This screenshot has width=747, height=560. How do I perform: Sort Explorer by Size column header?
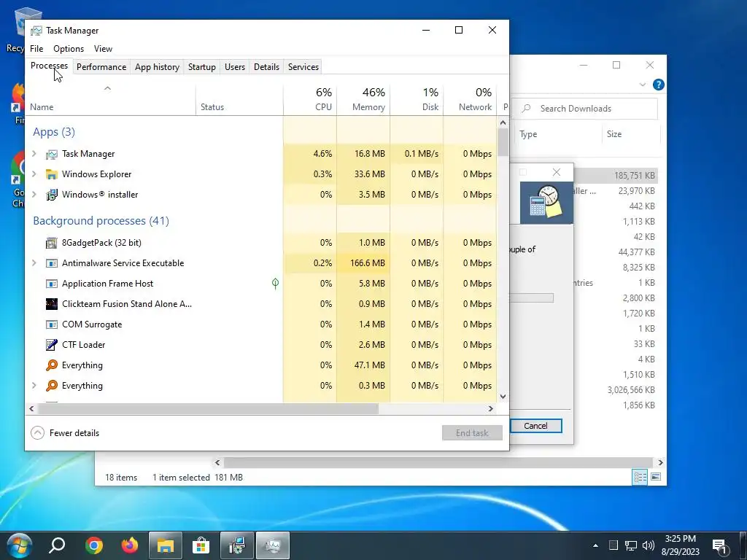630,134
